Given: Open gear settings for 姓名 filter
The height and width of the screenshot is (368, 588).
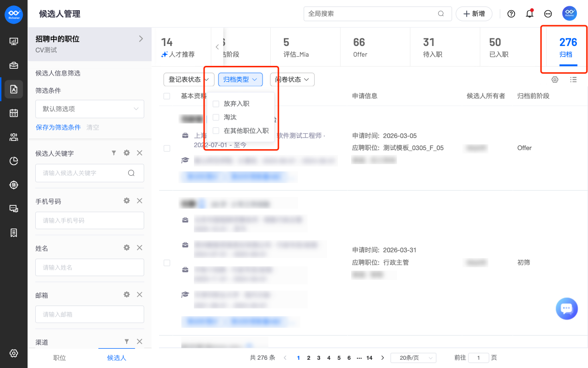Looking at the screenshot, I should 127,247.
